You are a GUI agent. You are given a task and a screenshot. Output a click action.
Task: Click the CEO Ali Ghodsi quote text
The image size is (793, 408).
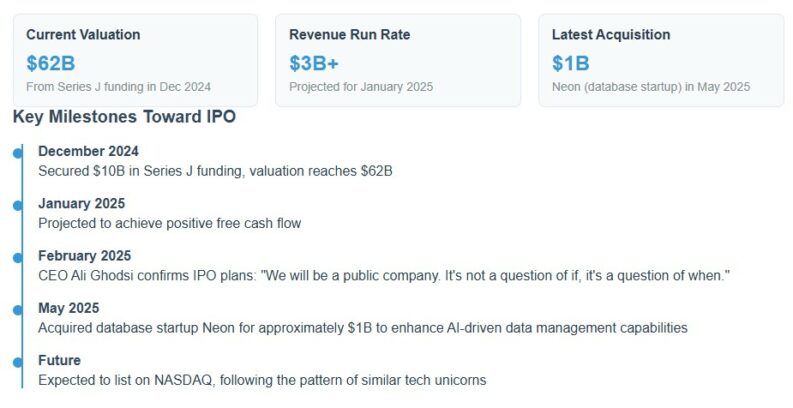pyautogui.click(x=384, y=275)
